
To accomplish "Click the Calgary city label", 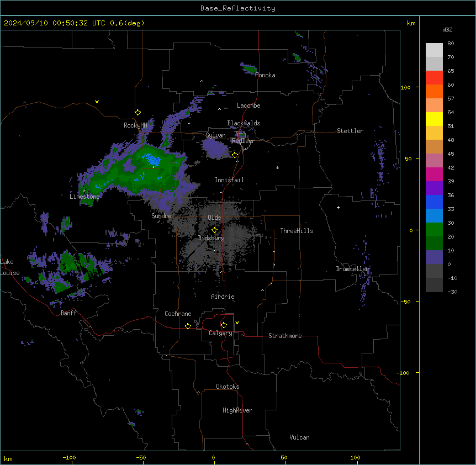I will coord(220,333).
